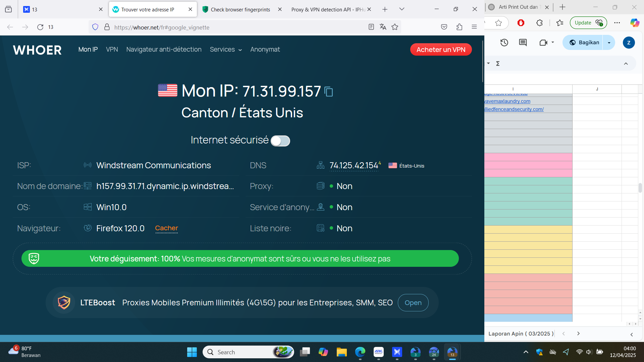Open the VPN nav item
This screenshot has height=362, width=644.
tap(112, 49)
